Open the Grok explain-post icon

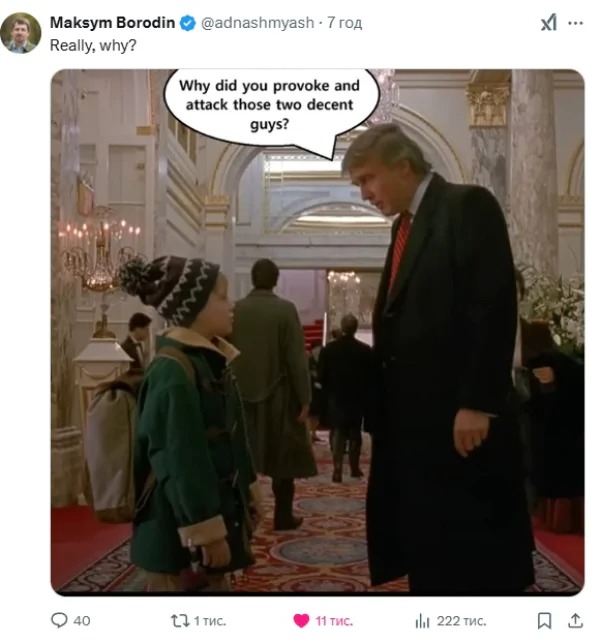tap(549, 23)
